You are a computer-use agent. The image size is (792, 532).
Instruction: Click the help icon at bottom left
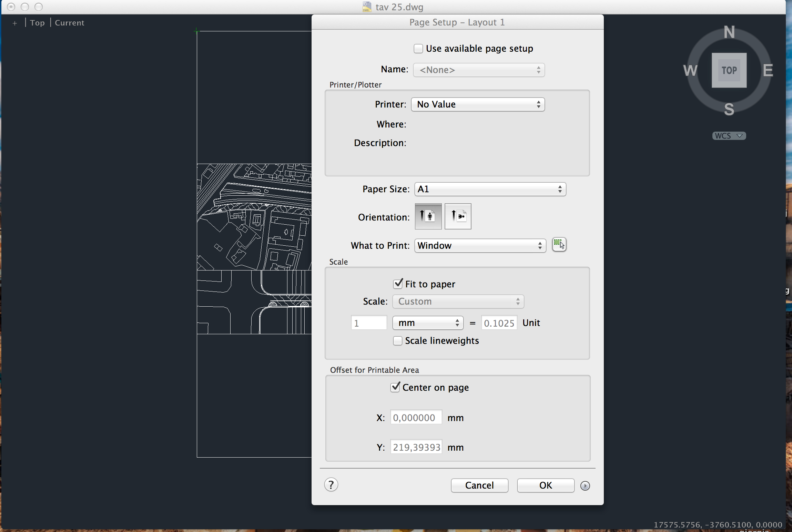click(331, 484)
